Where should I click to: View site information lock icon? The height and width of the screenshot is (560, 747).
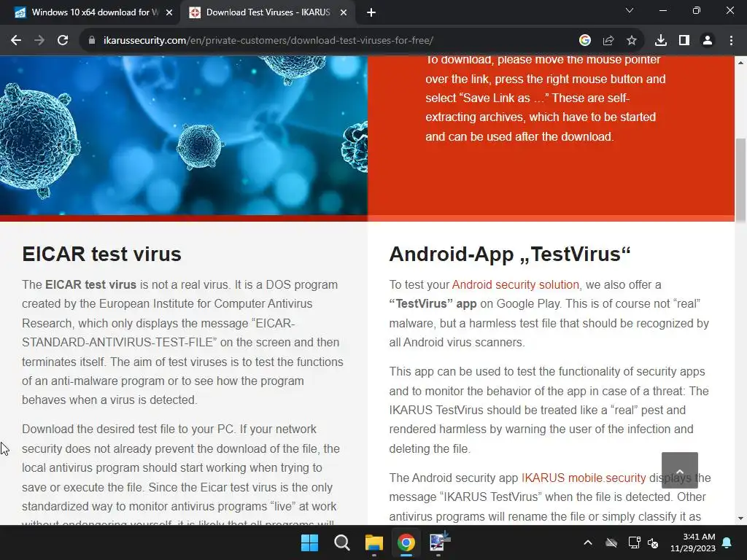91,41
